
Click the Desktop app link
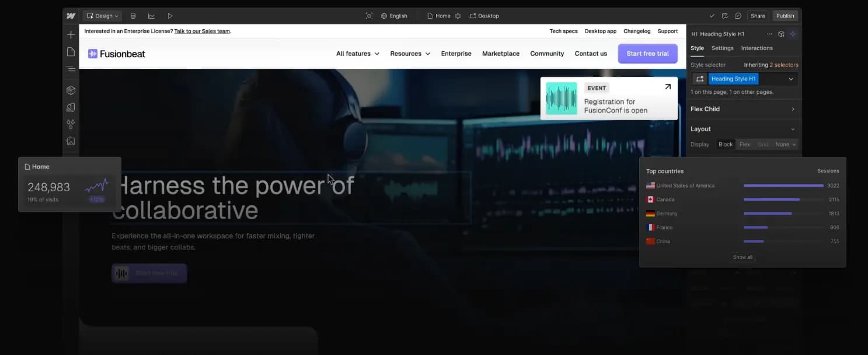(x=600, y=31)
